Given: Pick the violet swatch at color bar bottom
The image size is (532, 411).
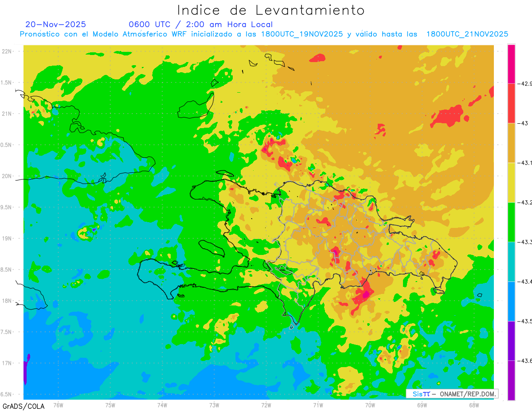Looking at the screenshot, I should click(511, 380).
